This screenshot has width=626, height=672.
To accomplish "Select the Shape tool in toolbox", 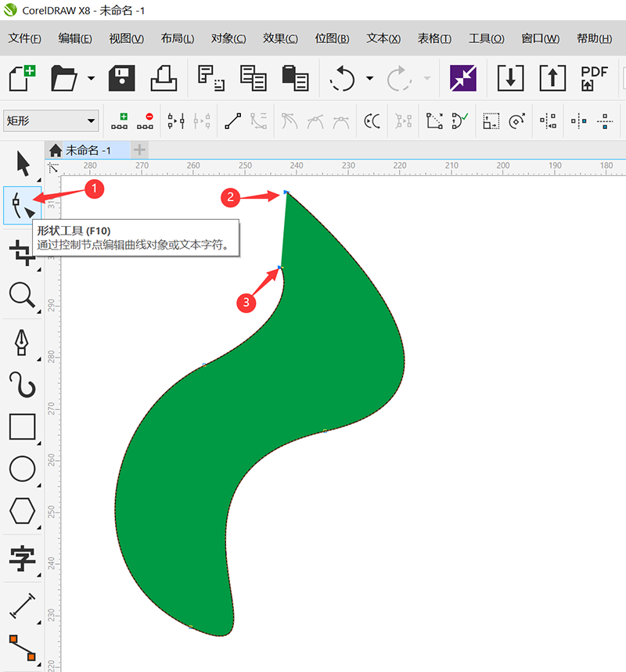I will click(23, 206).
